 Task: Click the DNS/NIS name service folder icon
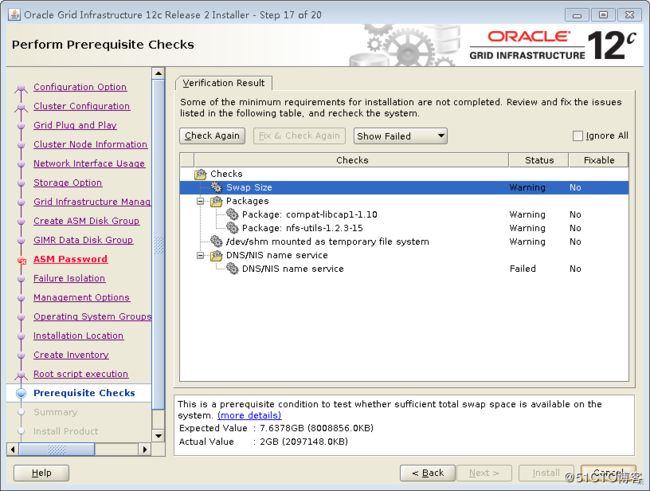tap(216, 255)
